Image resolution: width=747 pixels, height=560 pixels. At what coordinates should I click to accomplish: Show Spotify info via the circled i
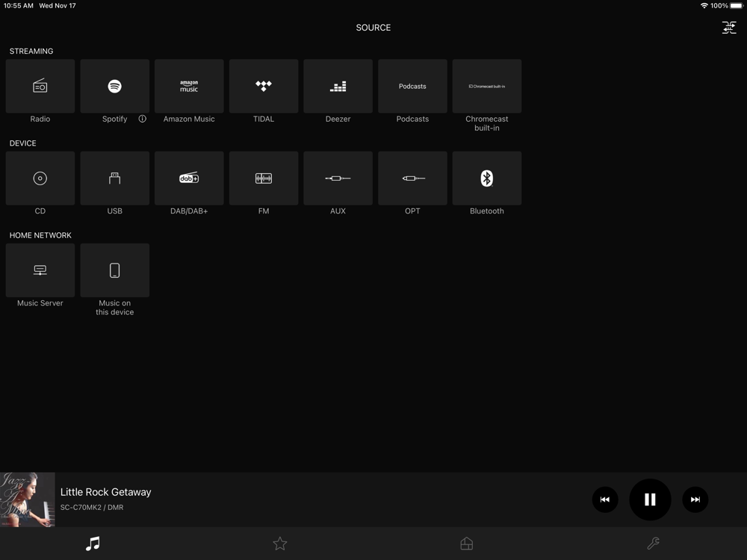tap(143, 119)
